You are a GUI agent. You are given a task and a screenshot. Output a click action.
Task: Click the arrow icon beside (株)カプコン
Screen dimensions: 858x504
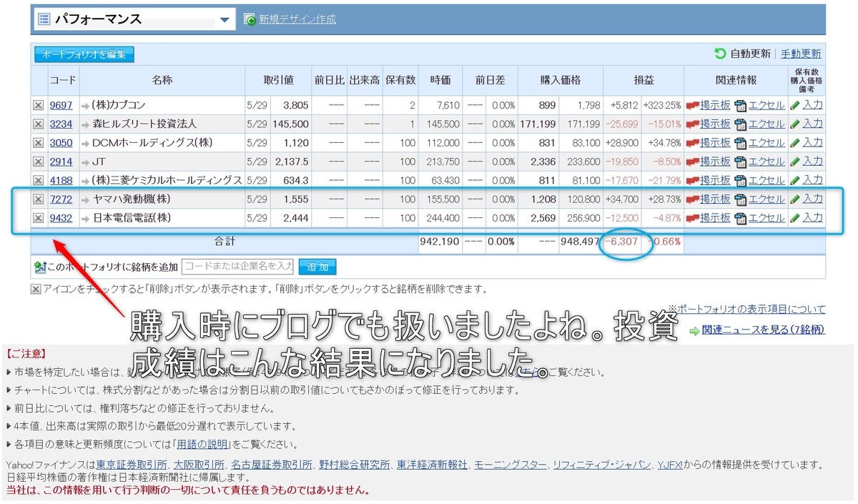(x=85, y=106)
